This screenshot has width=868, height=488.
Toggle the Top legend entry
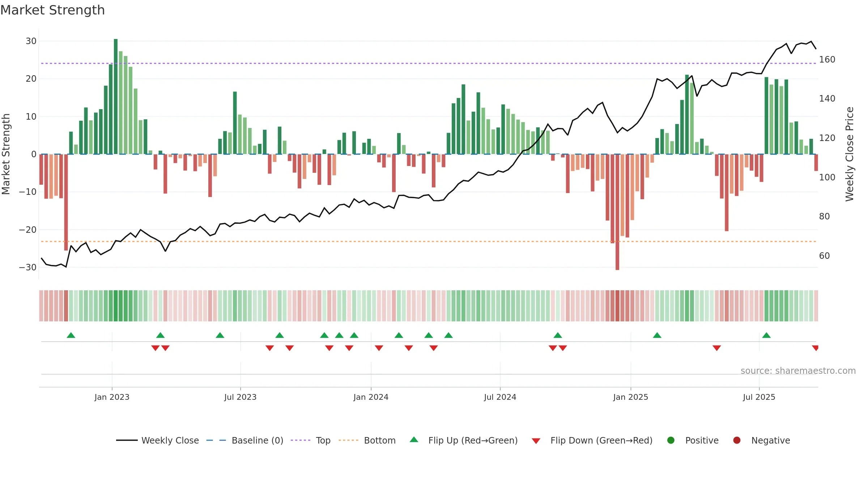(311, 440)
